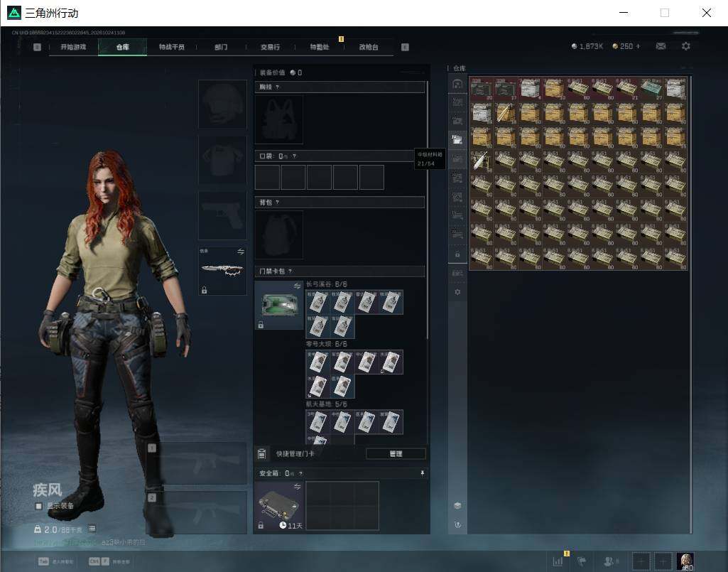Viewport: 728px width, 572px height.
Task: Open the 开始游戏 tab
Action: pos(73,47)
